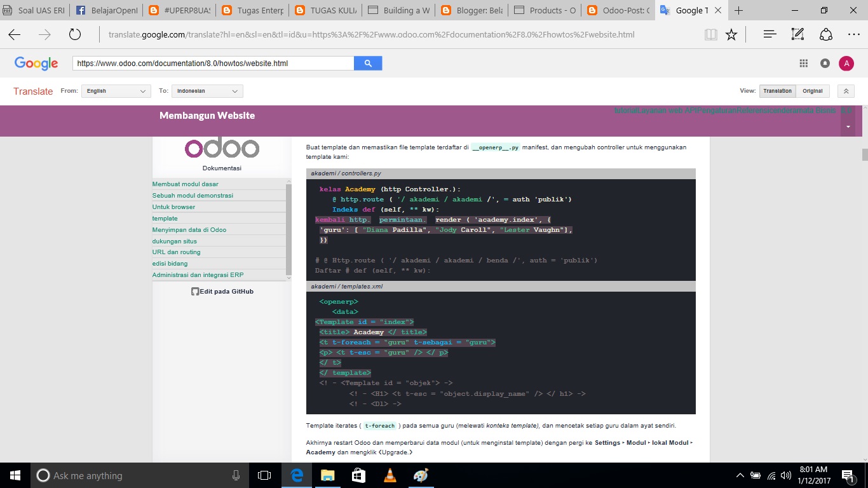Switch to Products - O tab
The width and height of the screenshot is (868, 488).
point(545,10)
